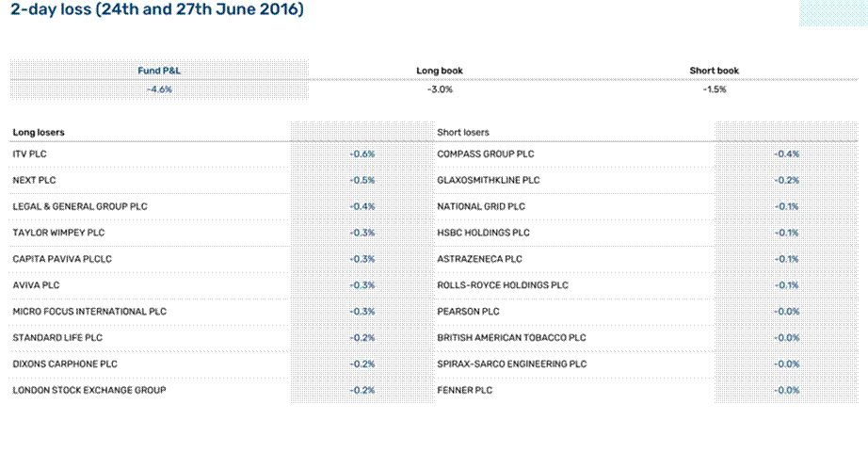The height and width of the screenshot is (469, 868).
Task: Select the 'Long losers' table heading
Action: (x=39, y=133)
